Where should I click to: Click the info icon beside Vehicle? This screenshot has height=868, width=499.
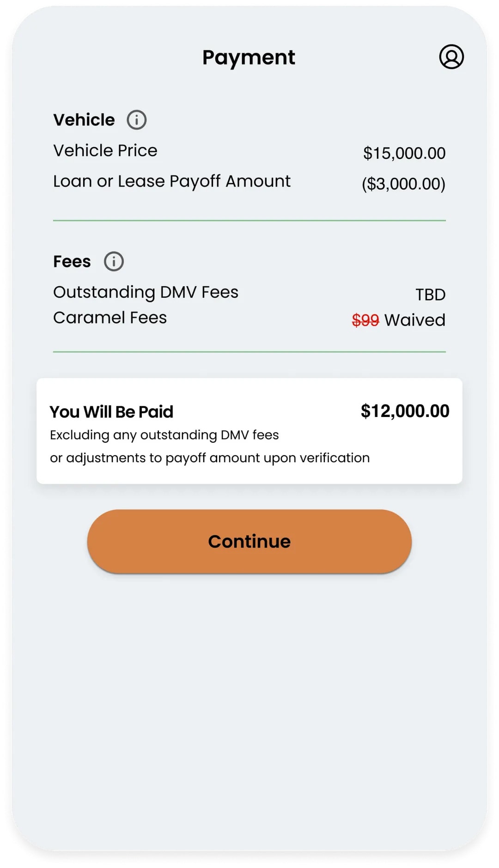[x=137, y=120]
